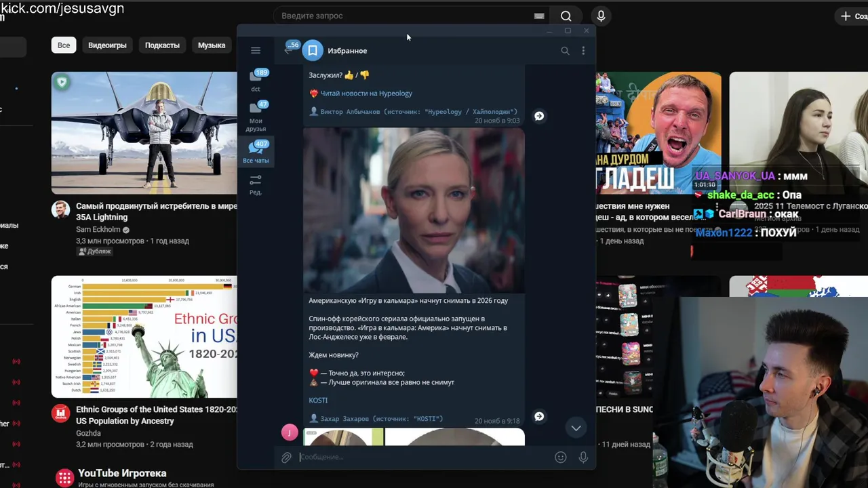Close the Telegram window
Image resolution: width=868 pixels, height=488 pixels.
pyautogui.click(x=587, y=31)
